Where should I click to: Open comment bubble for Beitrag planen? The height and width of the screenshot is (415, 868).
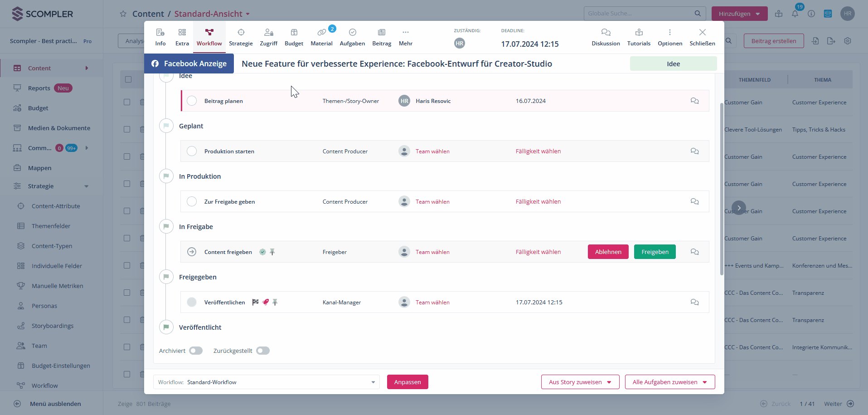click(694, 101)
